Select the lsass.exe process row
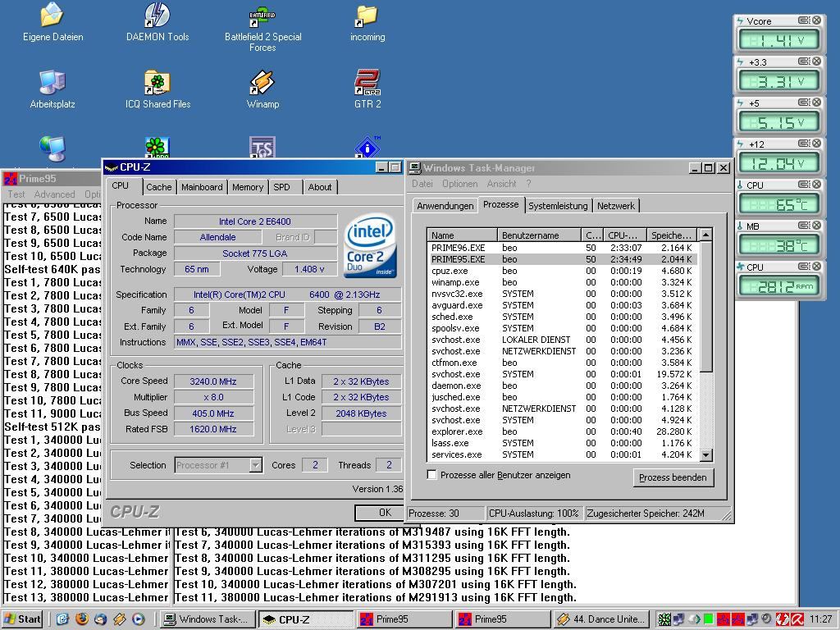The width and height of the screenshot is (840, 630). point(563,443)
